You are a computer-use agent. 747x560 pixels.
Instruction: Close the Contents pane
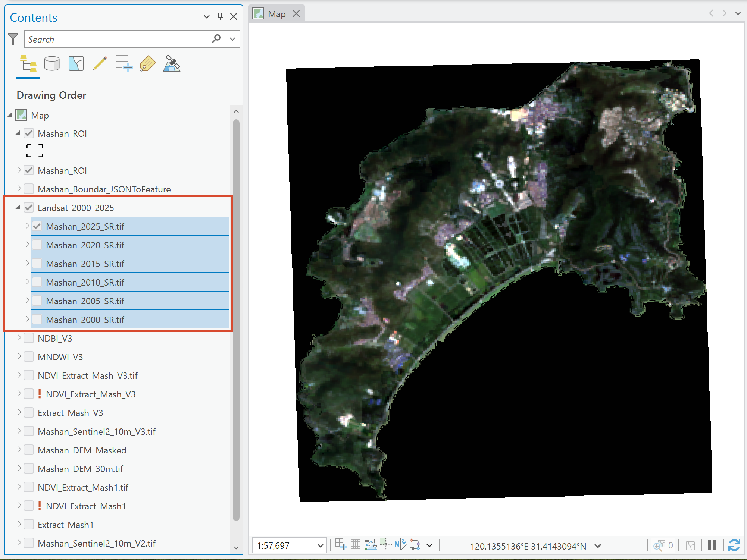coord(234,16)
